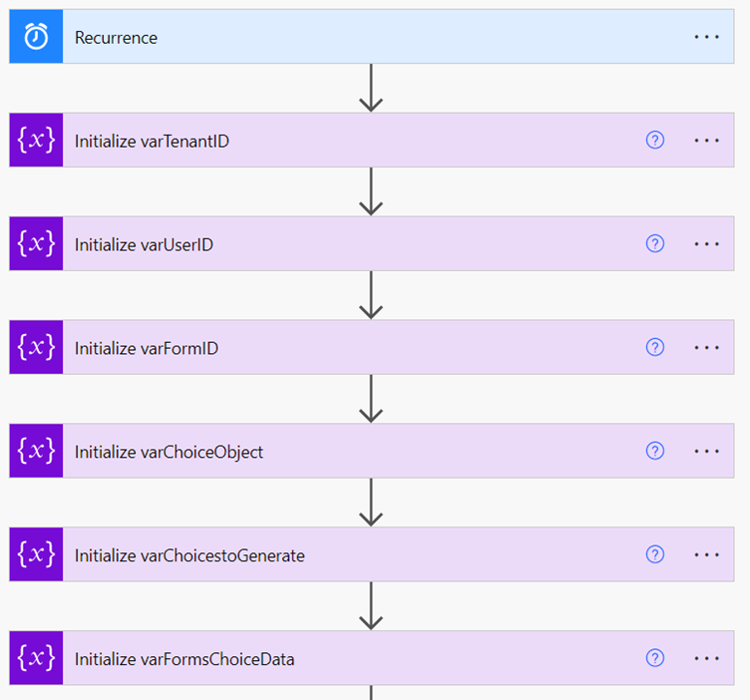Click the variable icon of Initialize varUserID

[x=36, y=244]
